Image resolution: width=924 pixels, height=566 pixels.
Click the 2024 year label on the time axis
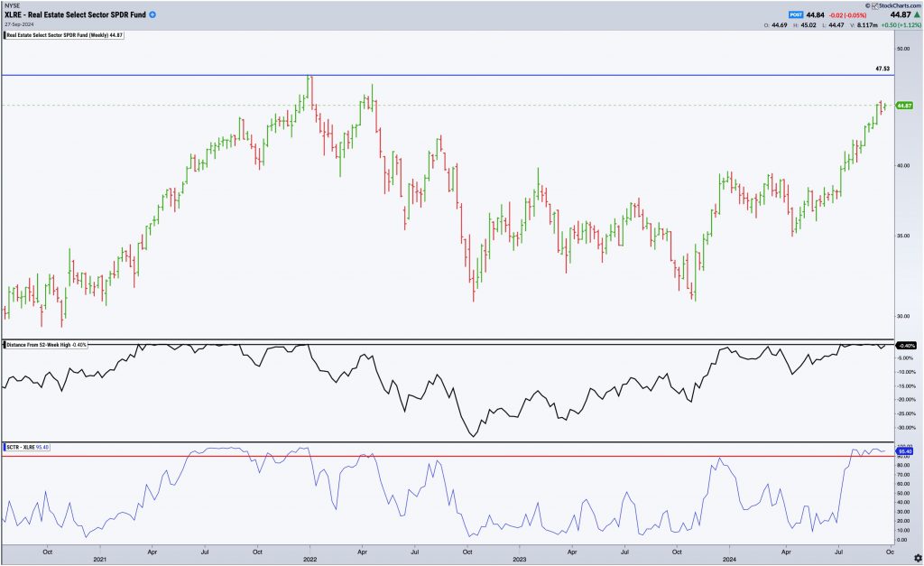point(729,559)
